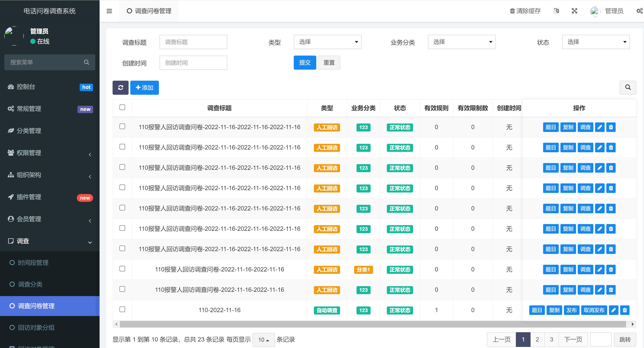This screenshot has width=644, height=348.
Task: Click the admin avatar in header
Action: click(x=595, y=11)
